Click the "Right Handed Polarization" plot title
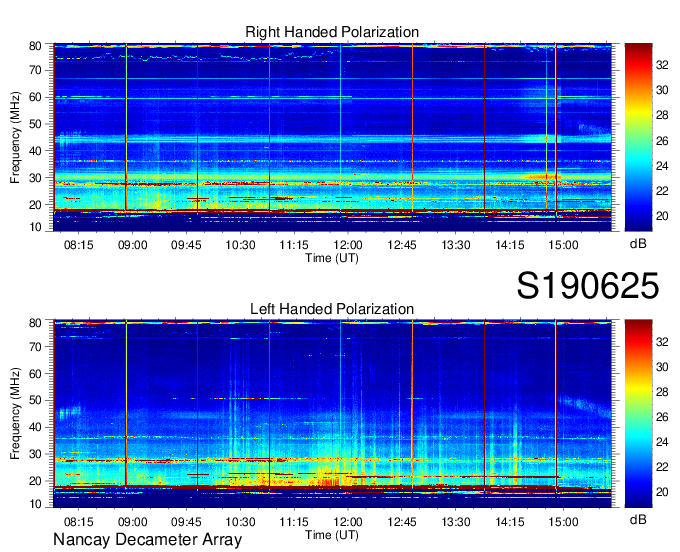This screenshot has width=680, height=552. [x=332, y=32]
